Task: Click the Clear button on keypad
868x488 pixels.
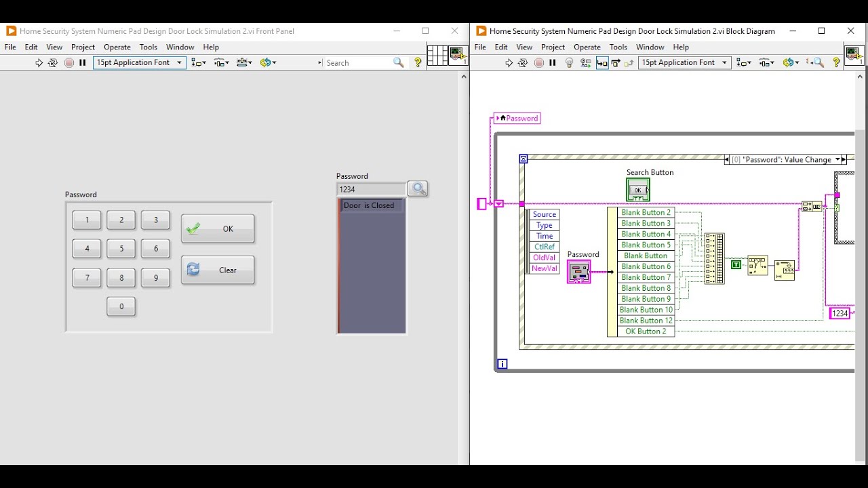Action: 218,270
